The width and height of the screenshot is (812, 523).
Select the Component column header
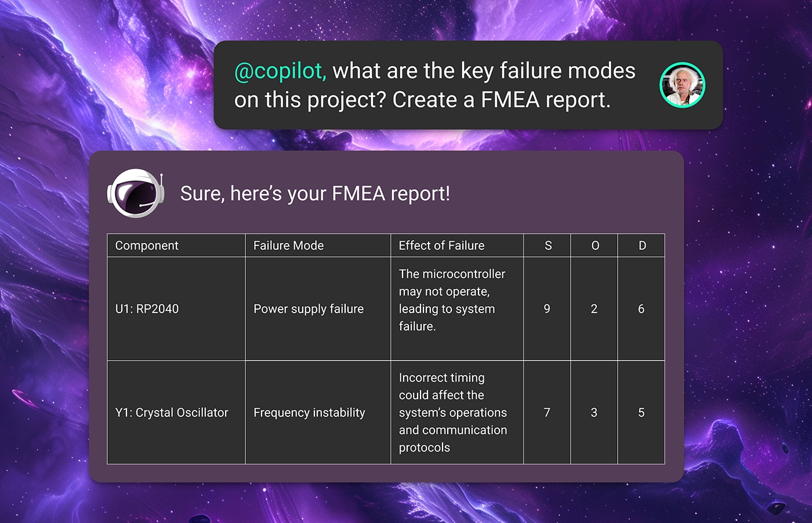(x=147, y=245)
